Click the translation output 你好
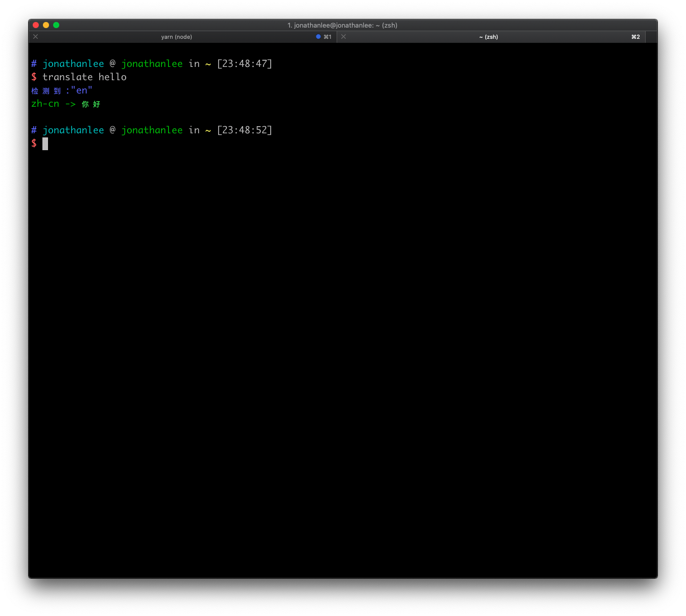This screenshot has width=686, height=616. coord(91,104)
